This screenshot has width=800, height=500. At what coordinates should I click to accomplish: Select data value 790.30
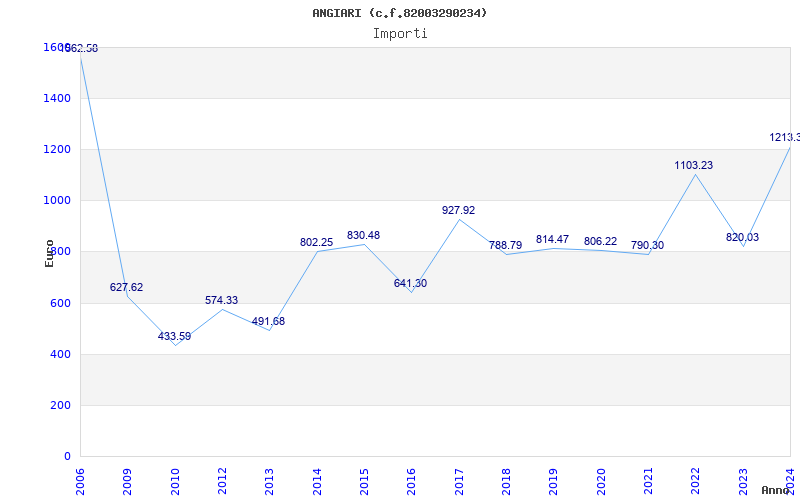(647, 245)
